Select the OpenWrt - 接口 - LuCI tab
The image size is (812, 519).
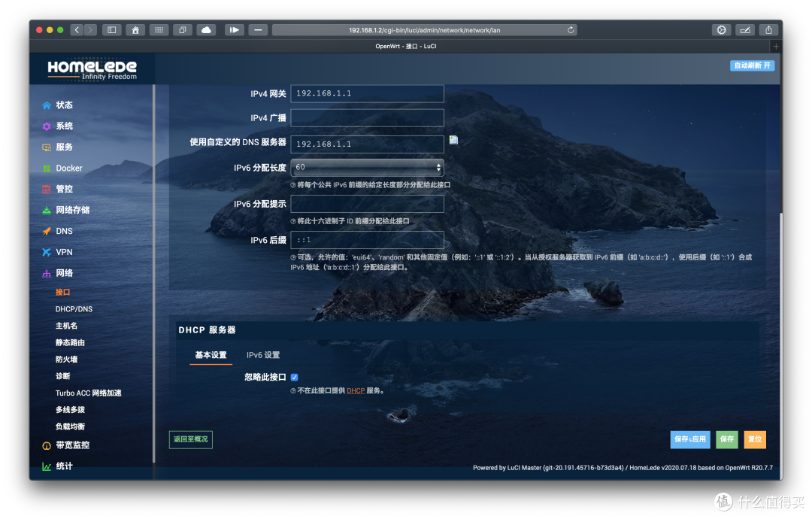coord(405,46)
